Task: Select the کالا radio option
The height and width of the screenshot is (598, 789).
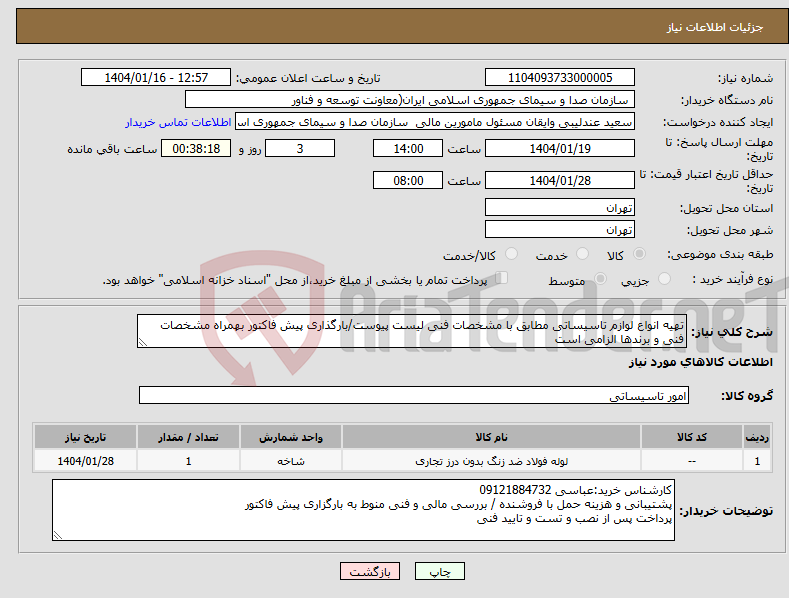Action: click(639, 254)
